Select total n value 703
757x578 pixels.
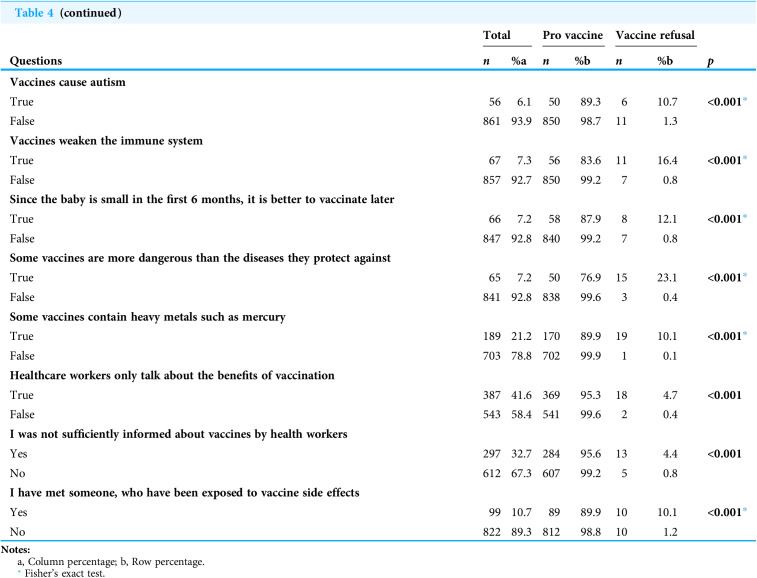(491, 356)
